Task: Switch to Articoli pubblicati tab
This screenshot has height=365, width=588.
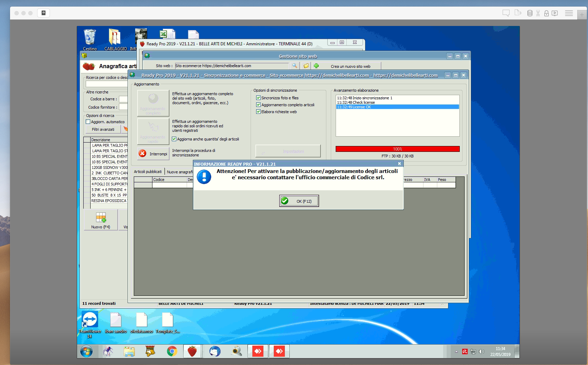Action: pos(148,172)
